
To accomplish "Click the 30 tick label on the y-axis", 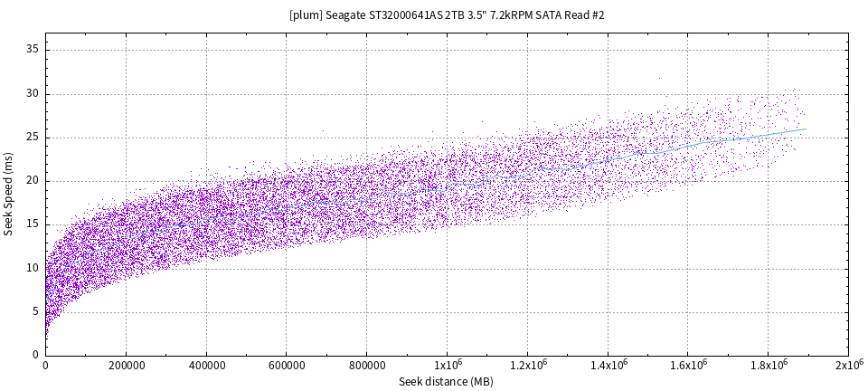I will 31,93.
